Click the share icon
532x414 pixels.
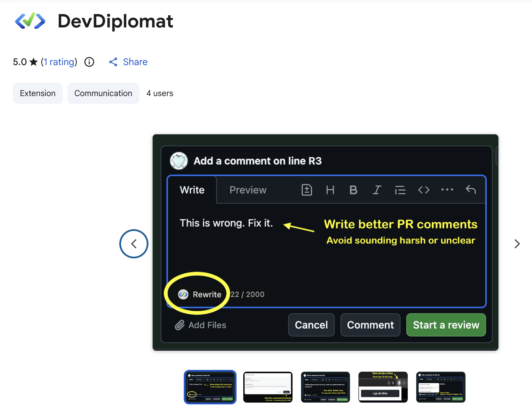coord(113,62)
